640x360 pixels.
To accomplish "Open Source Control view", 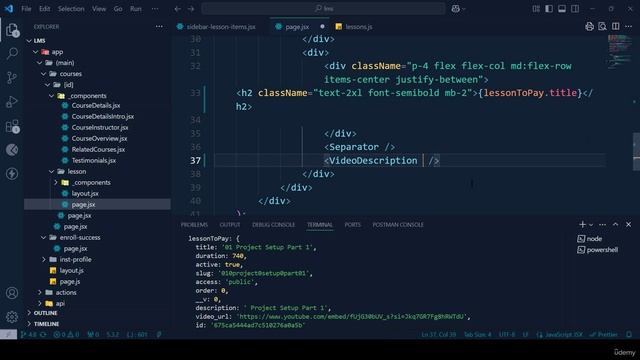I will 12,77.
